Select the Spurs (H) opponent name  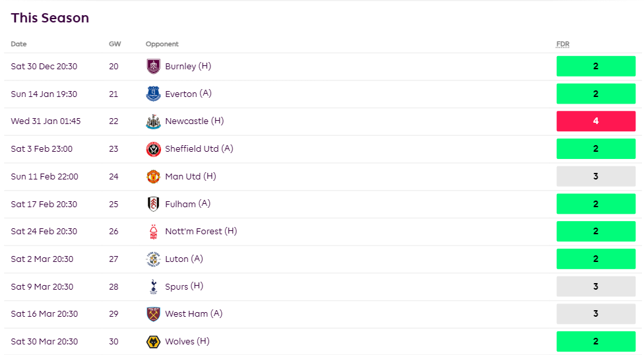184,286
